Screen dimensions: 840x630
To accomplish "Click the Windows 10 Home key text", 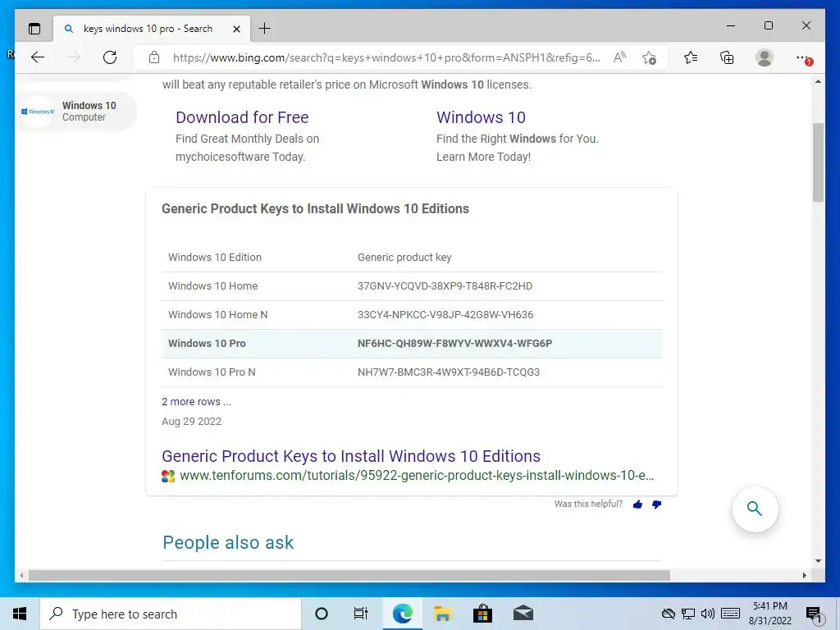I will coord(445,286).
